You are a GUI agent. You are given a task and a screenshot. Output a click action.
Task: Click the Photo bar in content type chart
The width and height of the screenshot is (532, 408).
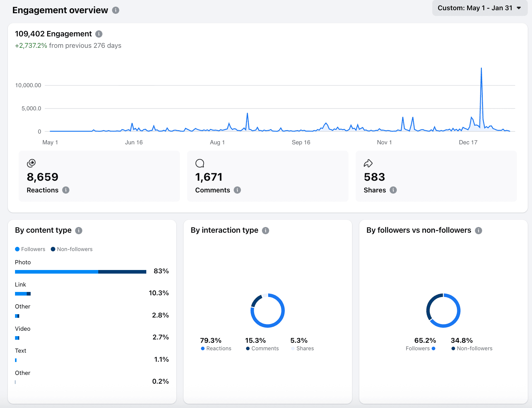[80, 271]
